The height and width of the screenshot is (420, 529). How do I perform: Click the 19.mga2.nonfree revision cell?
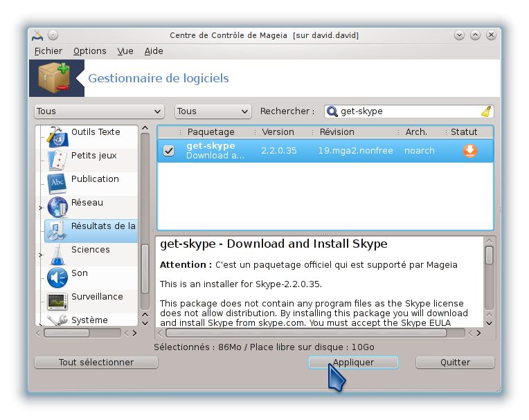(x=355, y=151)
